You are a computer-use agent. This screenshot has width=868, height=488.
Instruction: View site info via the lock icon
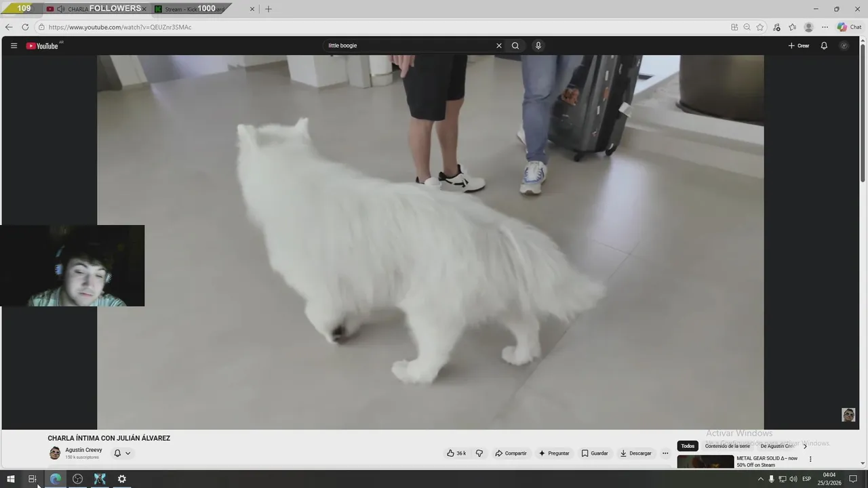41,27
